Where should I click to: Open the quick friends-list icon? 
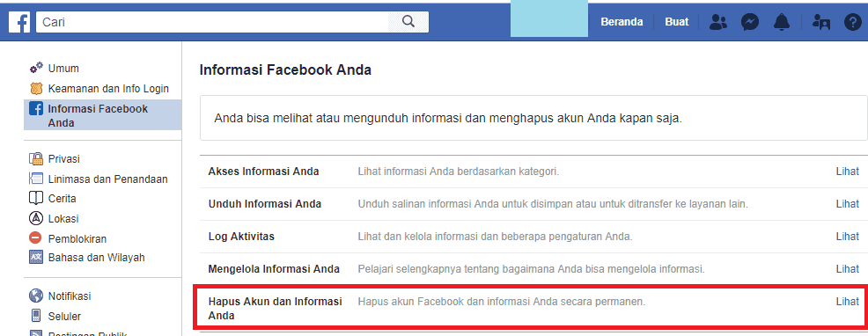click(821, 22)
